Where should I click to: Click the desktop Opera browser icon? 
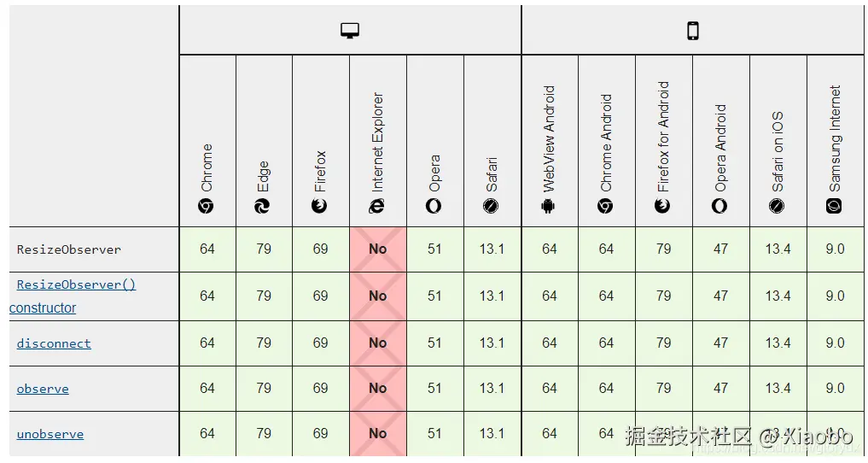pos(434,207)
